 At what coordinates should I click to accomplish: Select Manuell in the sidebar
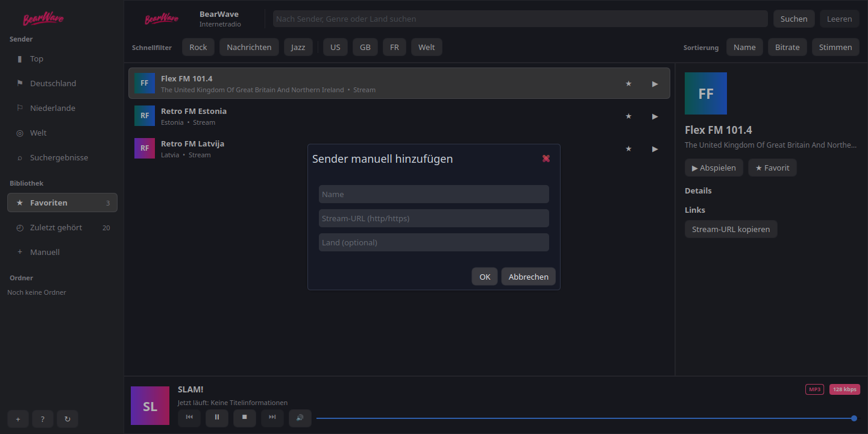tap(62, 253)
